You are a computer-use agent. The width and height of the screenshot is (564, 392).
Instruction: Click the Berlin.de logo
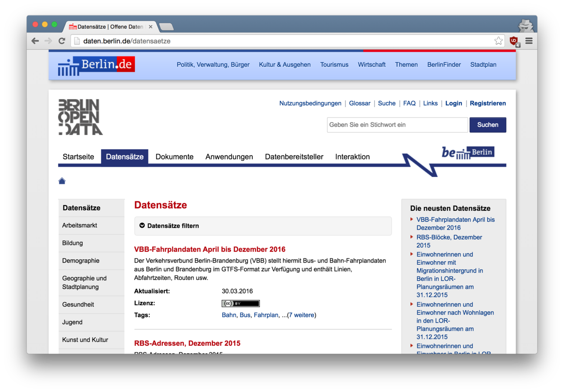(x=96, y=65)
